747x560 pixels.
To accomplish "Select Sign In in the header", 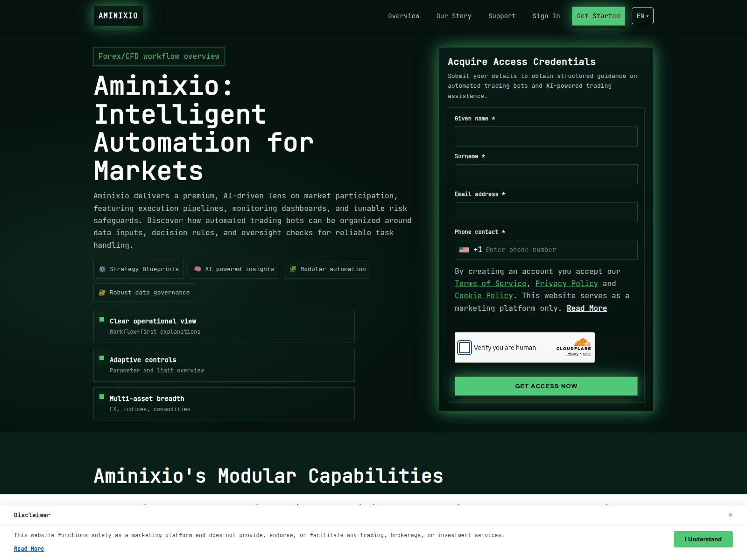I will pos(546,16).
